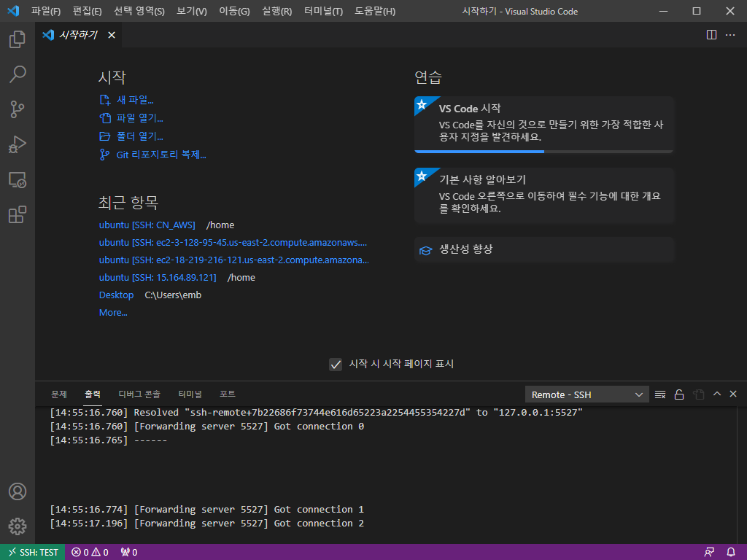This screenshot has width=747, height=560.
Task: Click the 'Got connection 2' log line
Action: point(206,524)
